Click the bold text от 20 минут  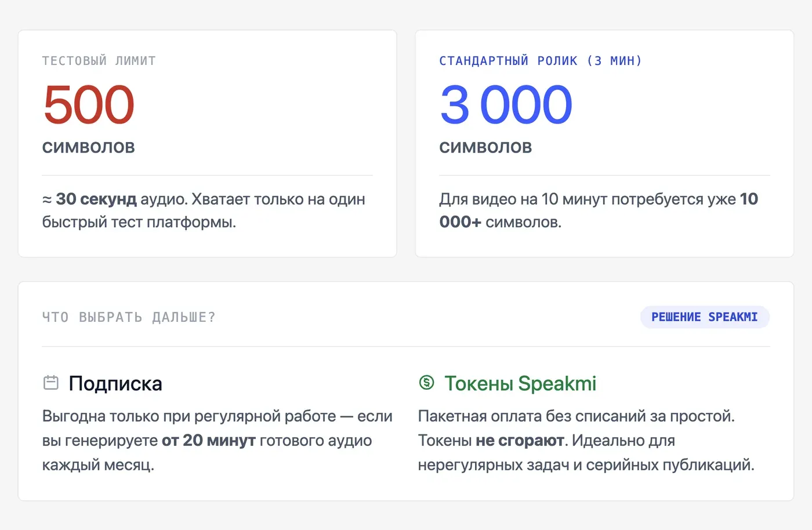[209, 440]
